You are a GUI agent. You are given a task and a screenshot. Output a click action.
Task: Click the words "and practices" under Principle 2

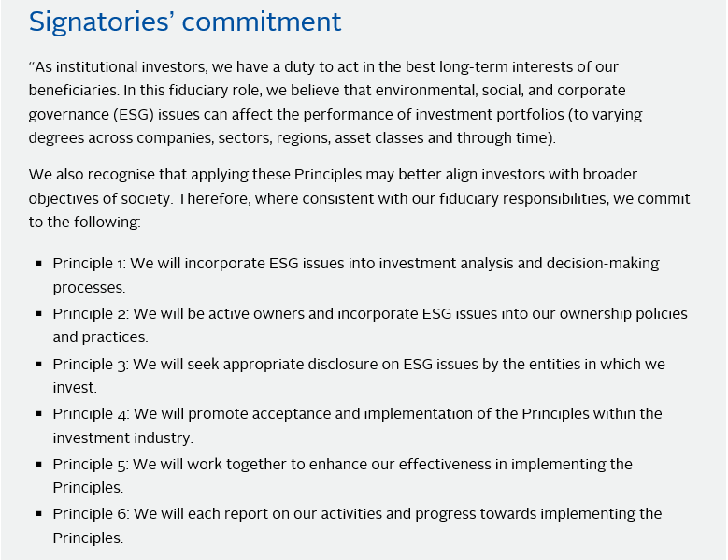click(x=100, y=337)
